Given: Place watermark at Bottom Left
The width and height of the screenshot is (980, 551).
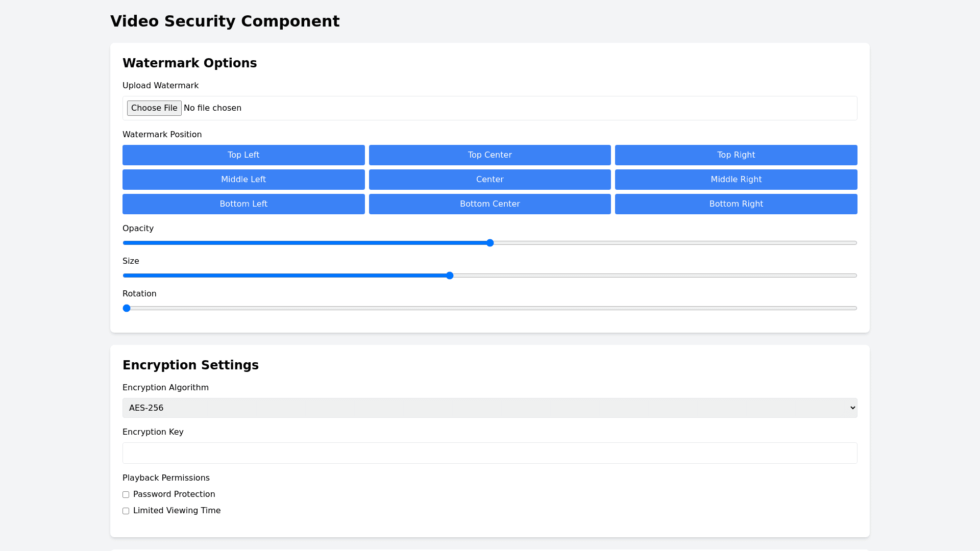Looking at the screenshot, I should pyautogui.click(x=243, y=204).
